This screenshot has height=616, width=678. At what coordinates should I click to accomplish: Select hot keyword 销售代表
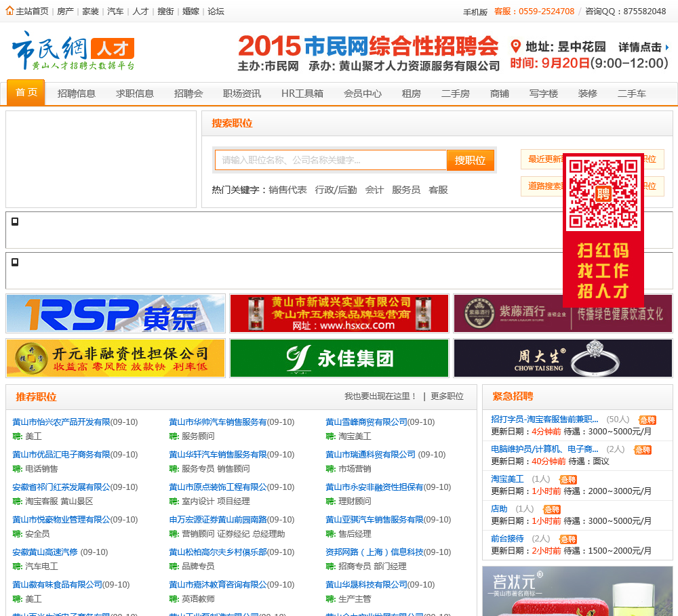pos(287,190)
